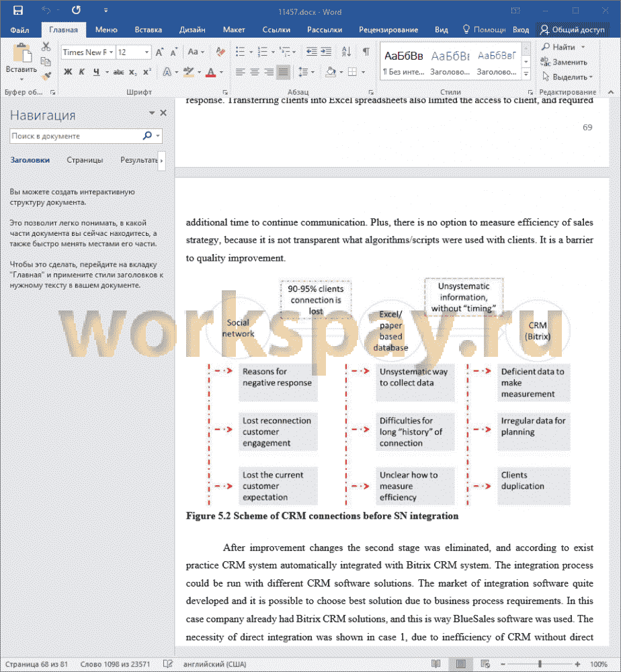This screenshot has width=621, height=672.
Task: Align paragraph text to the right
Action: (269, 72)
